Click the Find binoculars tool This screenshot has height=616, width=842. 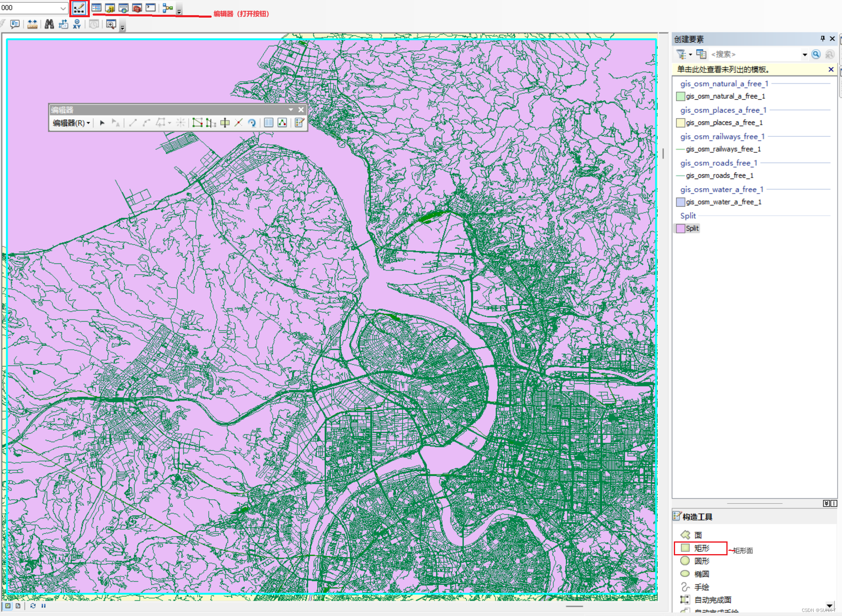(x=49, y=24)
